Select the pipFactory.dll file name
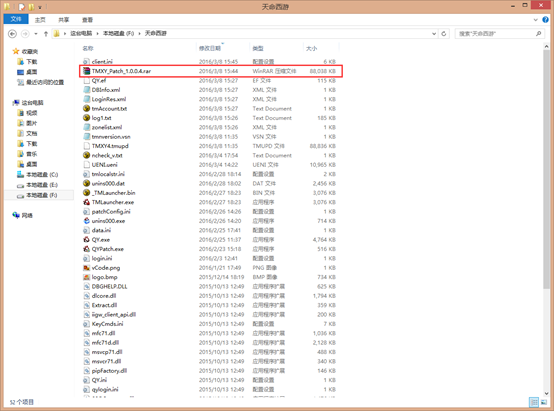 click(109, 371)
